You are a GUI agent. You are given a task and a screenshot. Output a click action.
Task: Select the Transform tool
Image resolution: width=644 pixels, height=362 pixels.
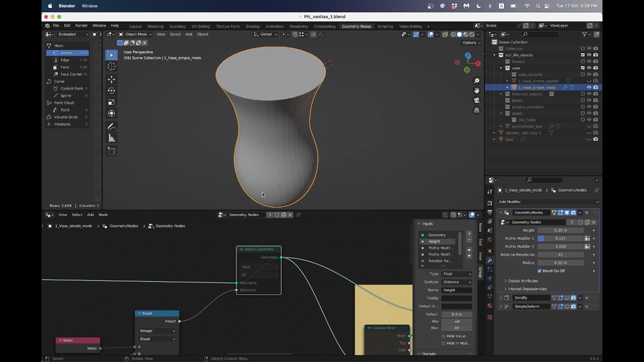click(x=112, y=113)
